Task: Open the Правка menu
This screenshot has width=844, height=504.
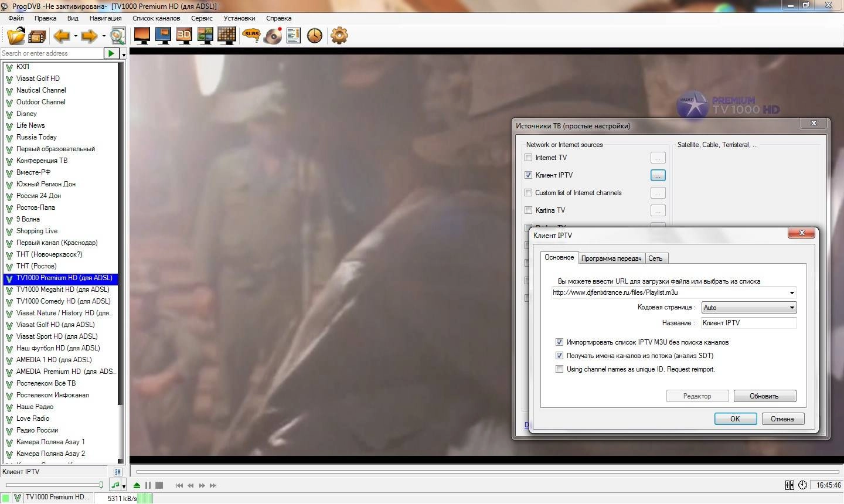Action: [x=45, y=18]
